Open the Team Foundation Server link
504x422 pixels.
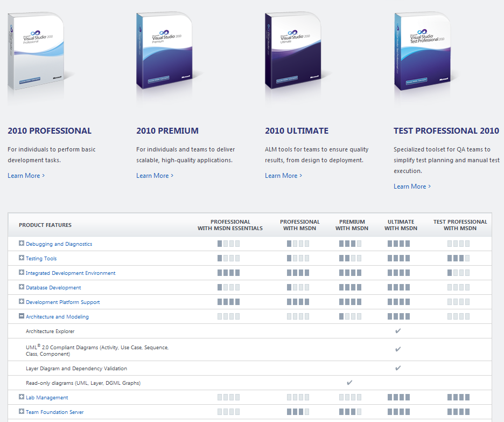click(x=54, y=412)
